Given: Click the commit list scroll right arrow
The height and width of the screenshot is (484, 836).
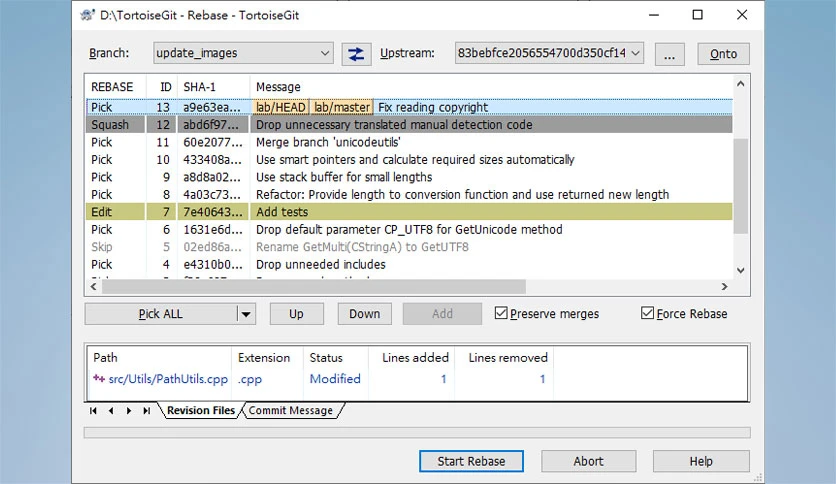Looking at the screenshot, I should 724,287.
